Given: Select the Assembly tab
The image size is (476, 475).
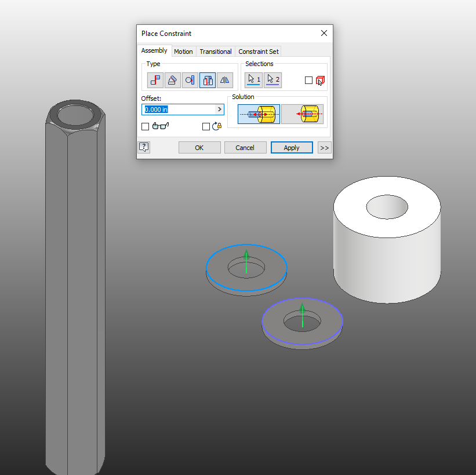Looking at the screenshot, I should click(x=154, y=50).
